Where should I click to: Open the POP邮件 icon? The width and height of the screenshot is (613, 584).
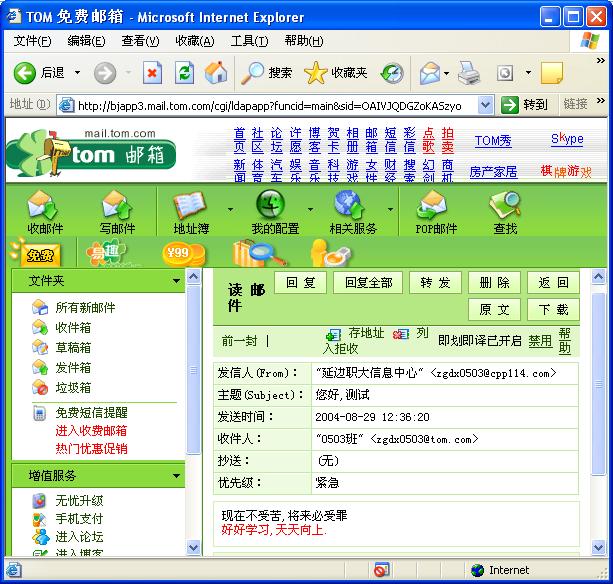click(435, 206)
